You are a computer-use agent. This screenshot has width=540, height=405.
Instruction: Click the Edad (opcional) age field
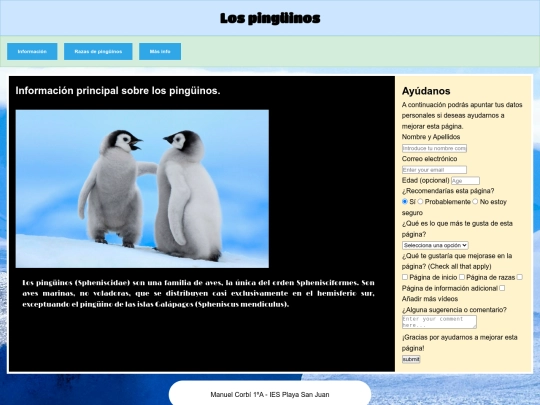pos(465,181)
